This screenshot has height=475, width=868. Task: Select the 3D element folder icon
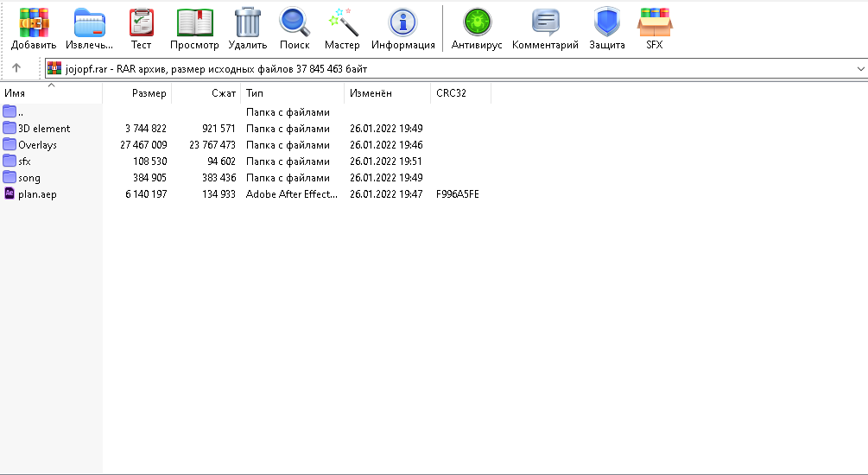(x=10, y=129)
